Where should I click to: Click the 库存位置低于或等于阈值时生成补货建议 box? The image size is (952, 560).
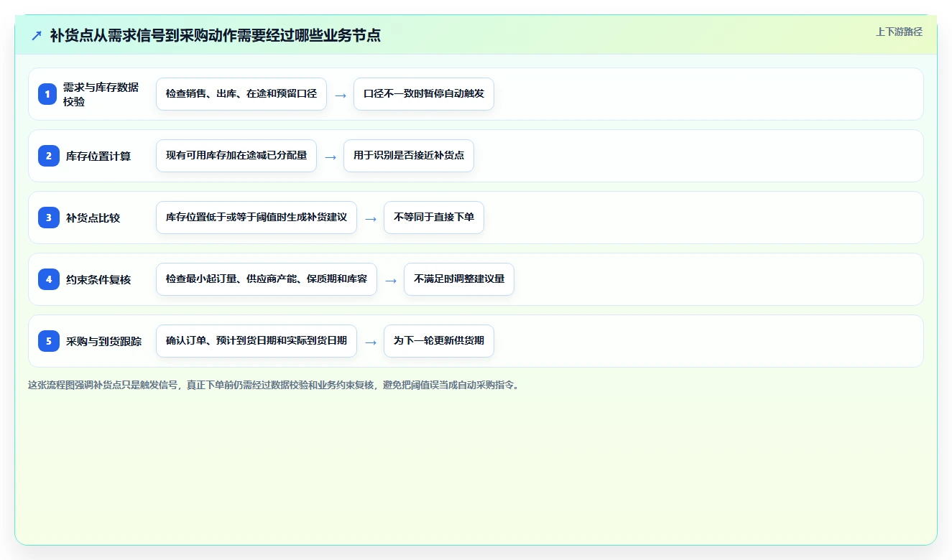pyautogui.click(x=257, y=218)
